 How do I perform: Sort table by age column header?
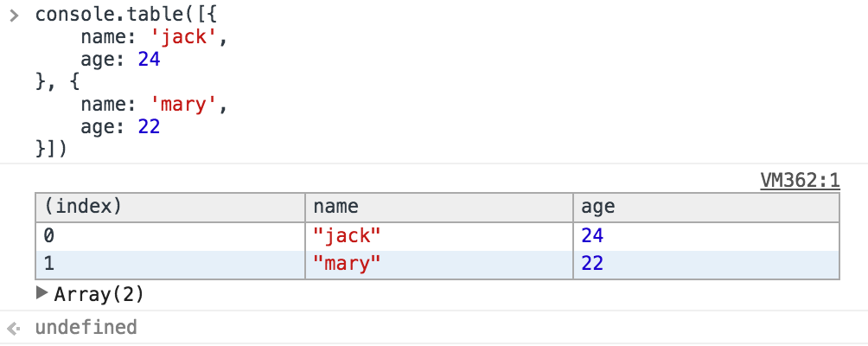click(706, 208)
